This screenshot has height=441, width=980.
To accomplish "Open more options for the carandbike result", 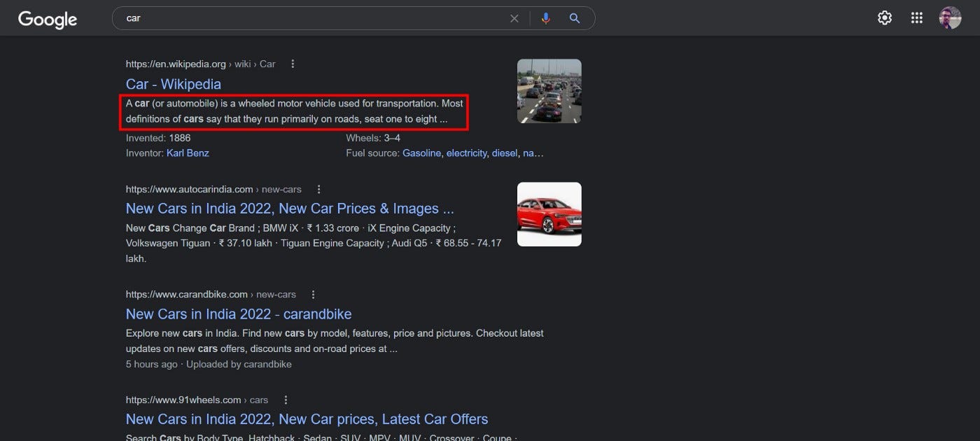I will click(x=313, y=294).
